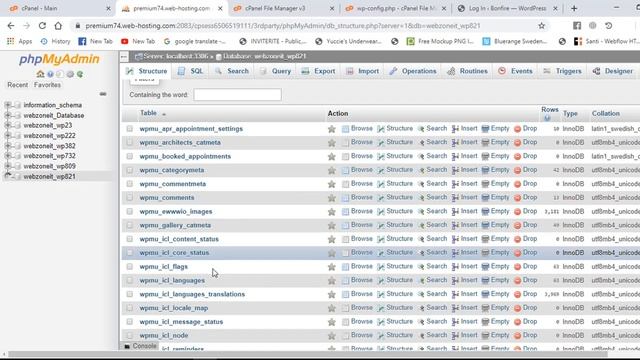Image resolution: width=640 pixels, height=360 pixels.
Task: Click the Empty icon for wpmu_ewwwio_images
Action: point(485,211)
